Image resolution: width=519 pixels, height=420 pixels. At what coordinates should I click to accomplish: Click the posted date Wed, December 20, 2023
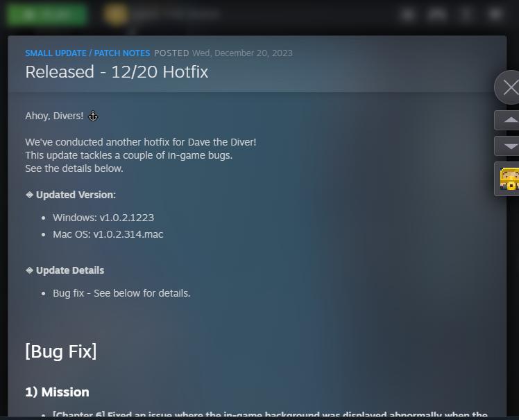click(242, 53)
